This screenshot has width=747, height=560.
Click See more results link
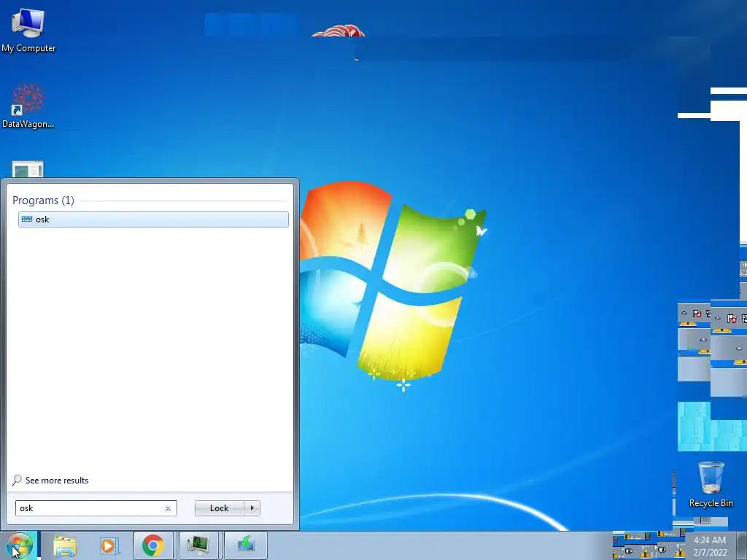click(57, 481)
